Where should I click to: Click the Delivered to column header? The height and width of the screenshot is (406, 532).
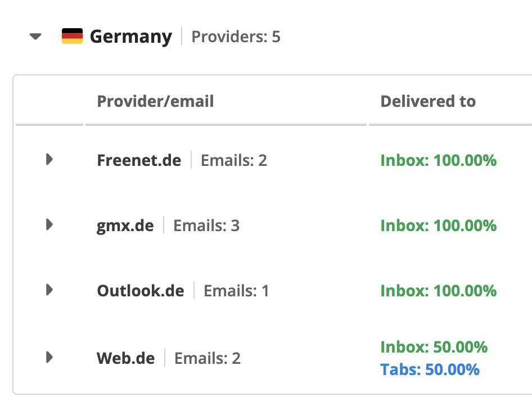click(x=428, y=101)
